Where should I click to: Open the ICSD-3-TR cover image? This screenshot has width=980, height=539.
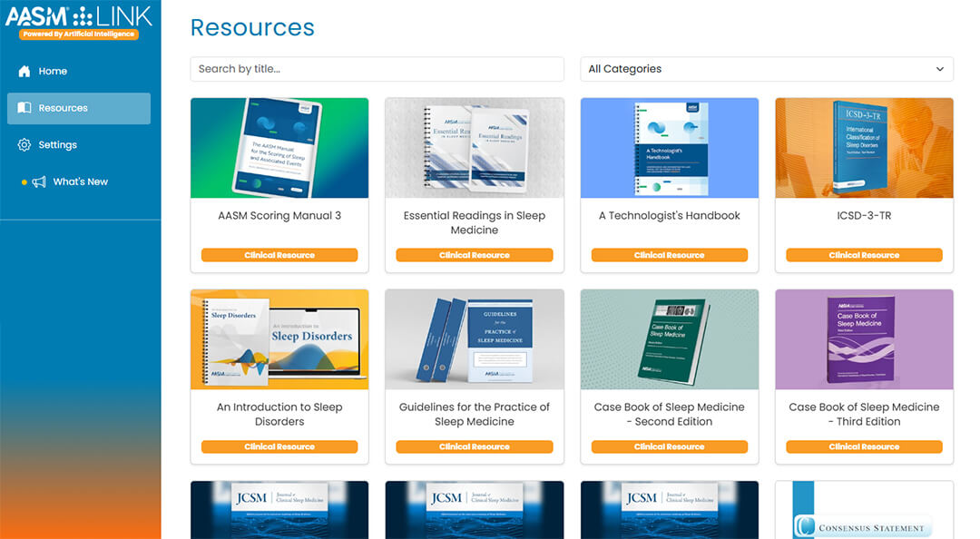coord(865,148)
